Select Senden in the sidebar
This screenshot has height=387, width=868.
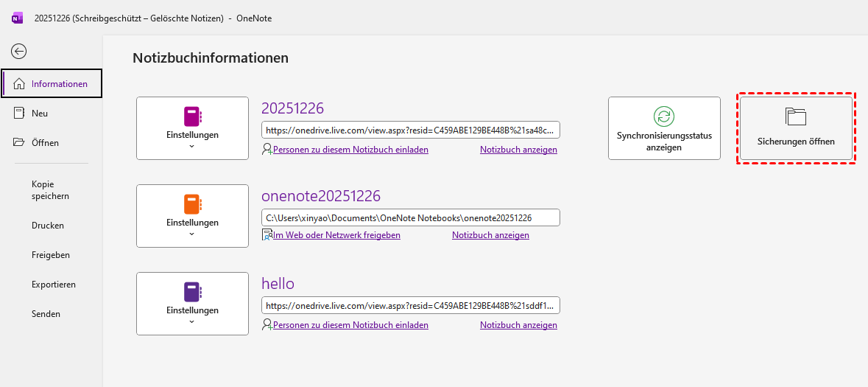(46, 314)
